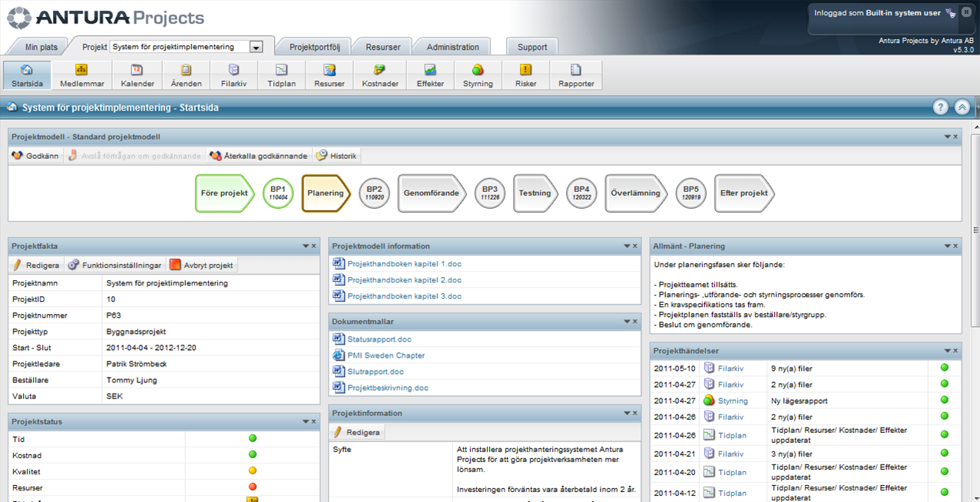Click the Filarkiv icon in the 2011-05-10 event row
The width and height of the screenshot is (980, 502).
pos(710,368)
